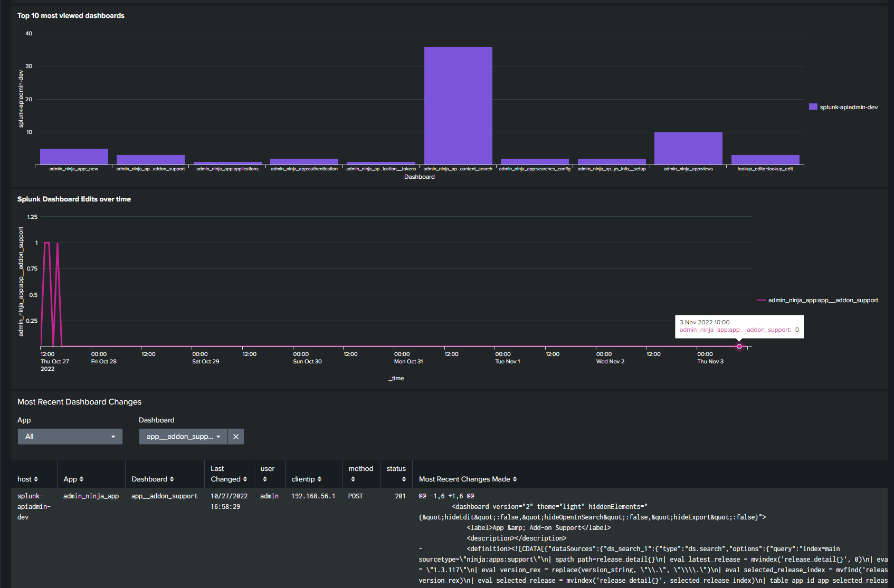Sort table by status column
The height and width of the screenshot is (588, 894).
point(396,474)
